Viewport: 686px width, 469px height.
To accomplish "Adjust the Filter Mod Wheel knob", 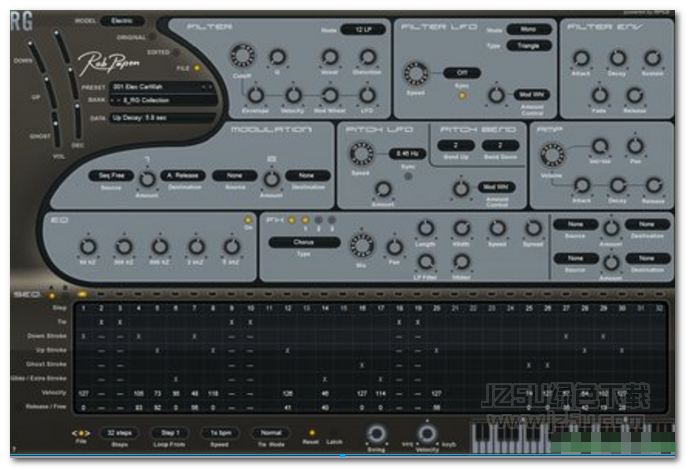I will coord(330,95).
